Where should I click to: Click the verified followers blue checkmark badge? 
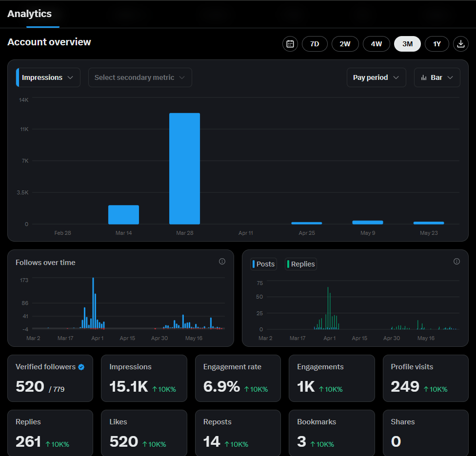[81, 367]
